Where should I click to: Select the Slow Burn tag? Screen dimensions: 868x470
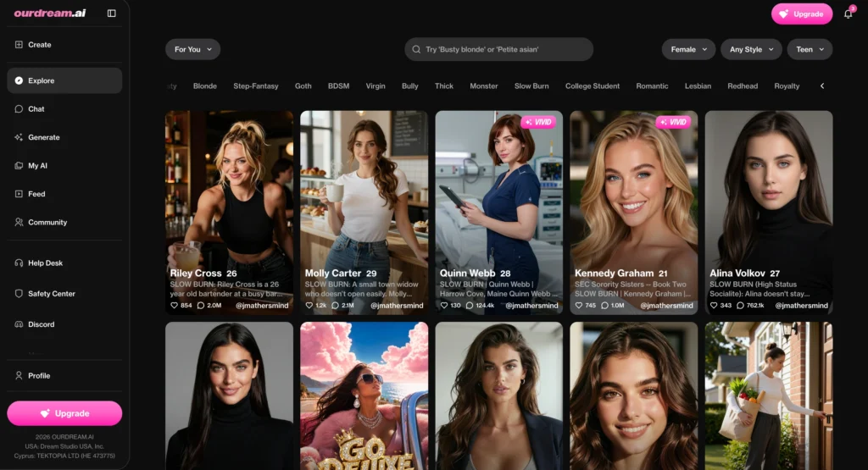[x=531, y=86]
